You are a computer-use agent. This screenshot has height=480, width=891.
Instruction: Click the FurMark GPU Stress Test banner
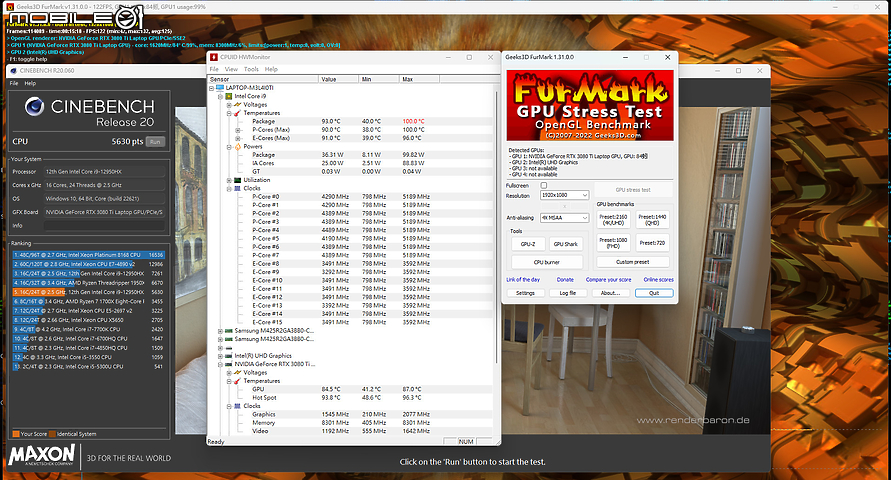[590, 106]
